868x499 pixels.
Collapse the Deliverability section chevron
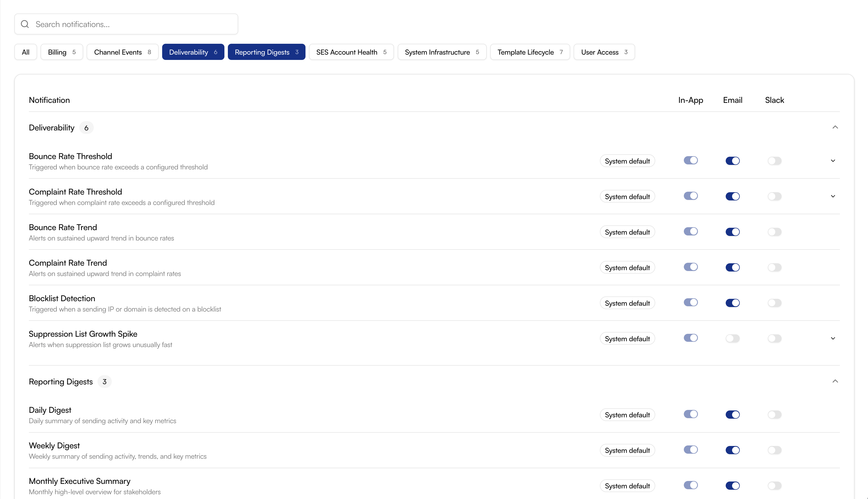pos(835,127)
